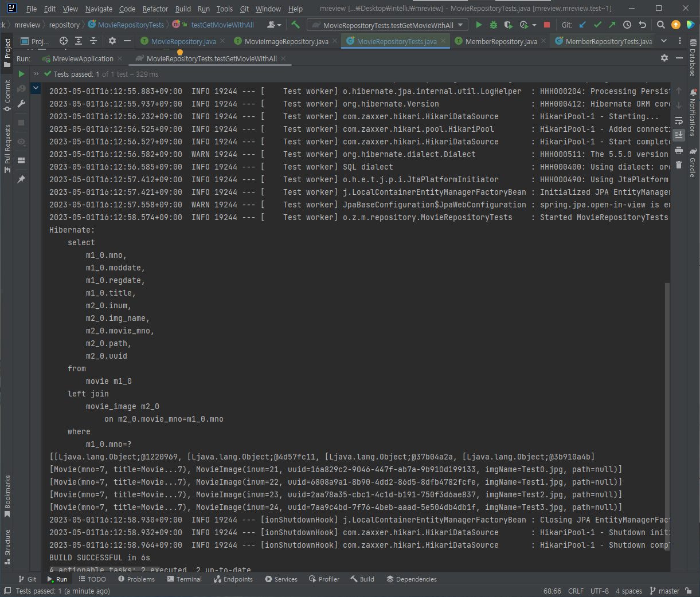
Task: Click the wrench icon in Run panel sidebar
Action: pos(21,104)
